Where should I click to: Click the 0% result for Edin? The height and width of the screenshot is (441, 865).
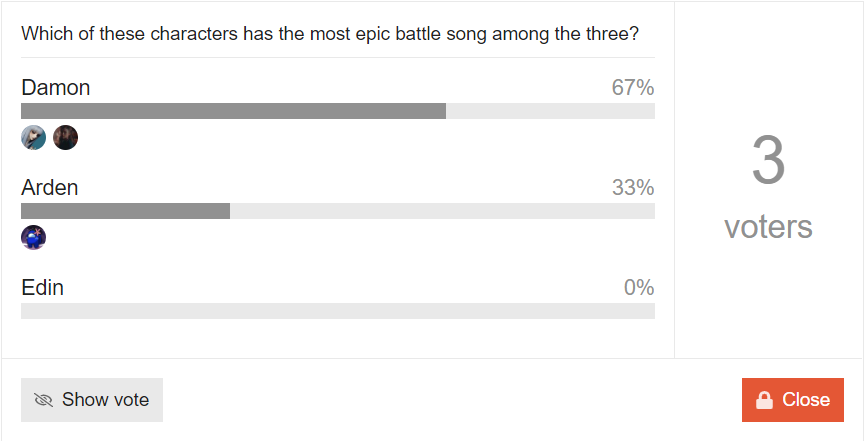pos(638,288)
